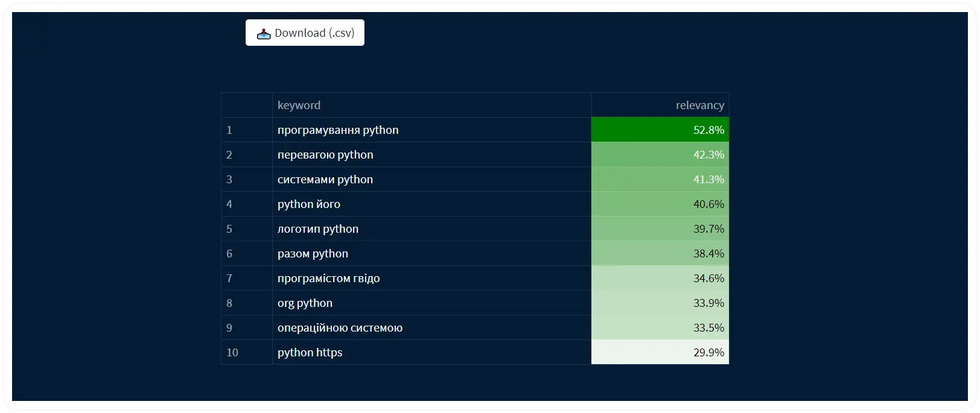Click row index number 10
The width and height of the screenshot is (980, 413).
(232, 352)
